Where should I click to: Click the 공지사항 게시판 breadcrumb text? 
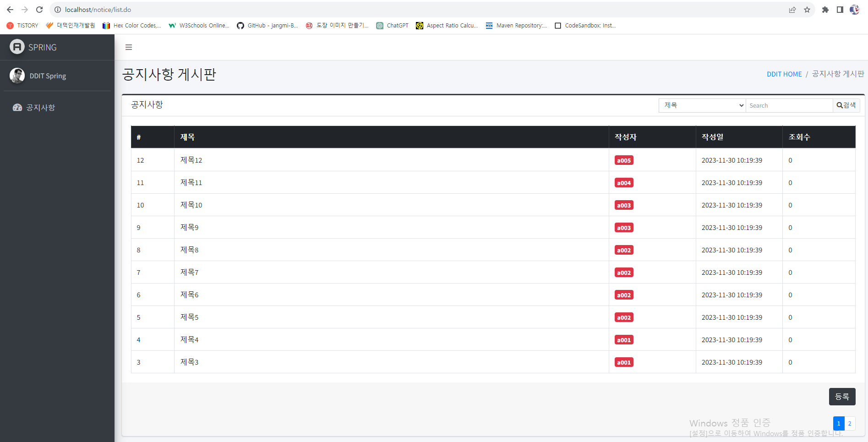click(838, 74)
